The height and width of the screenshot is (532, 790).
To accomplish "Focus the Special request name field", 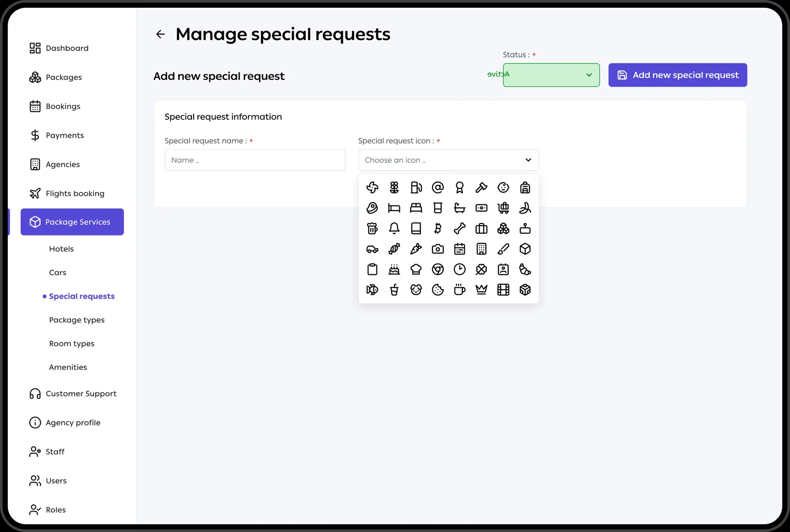I will (255, 160).
